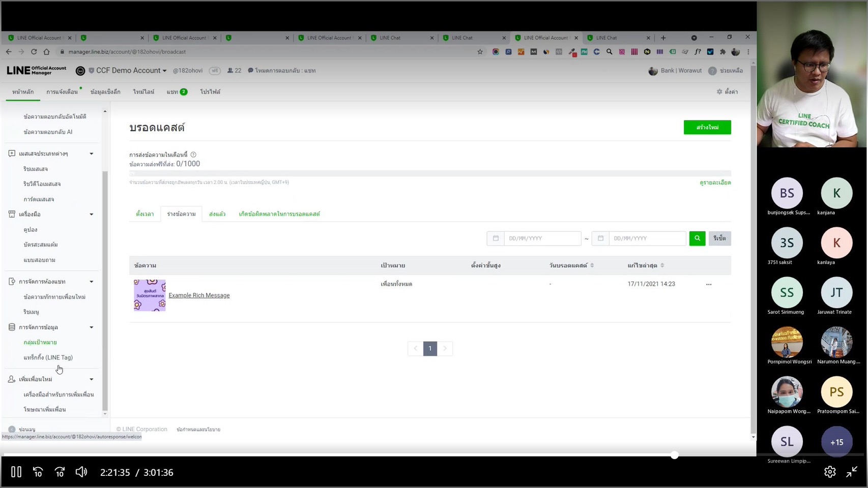Click the start date calendar icon
Image resolution: width=868 pixels, height=488 pixels.
[x=496, y=238]
